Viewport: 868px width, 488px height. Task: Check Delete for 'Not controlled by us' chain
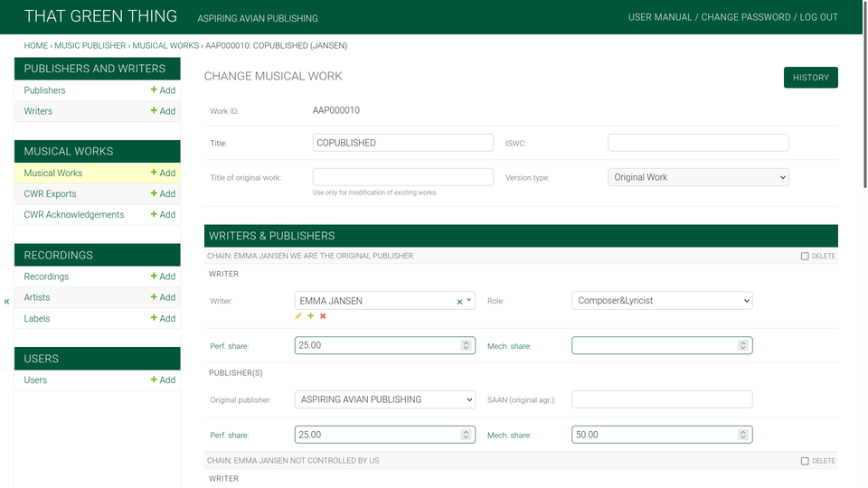[805, 461]
